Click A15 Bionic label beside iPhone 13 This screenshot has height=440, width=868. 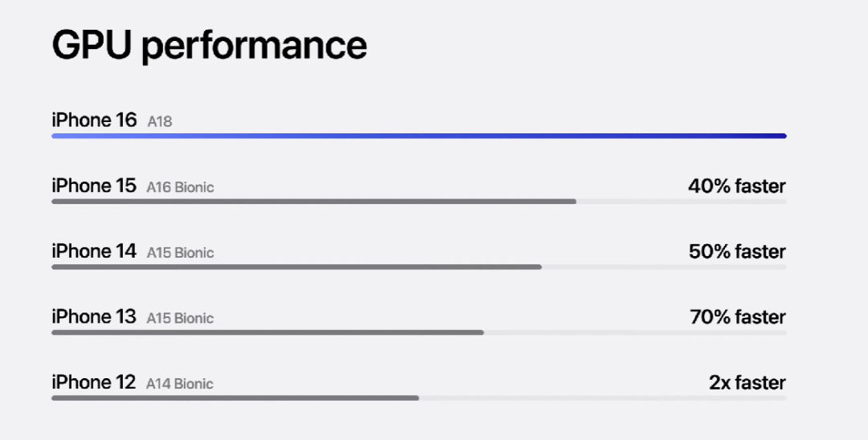(180, 319)
